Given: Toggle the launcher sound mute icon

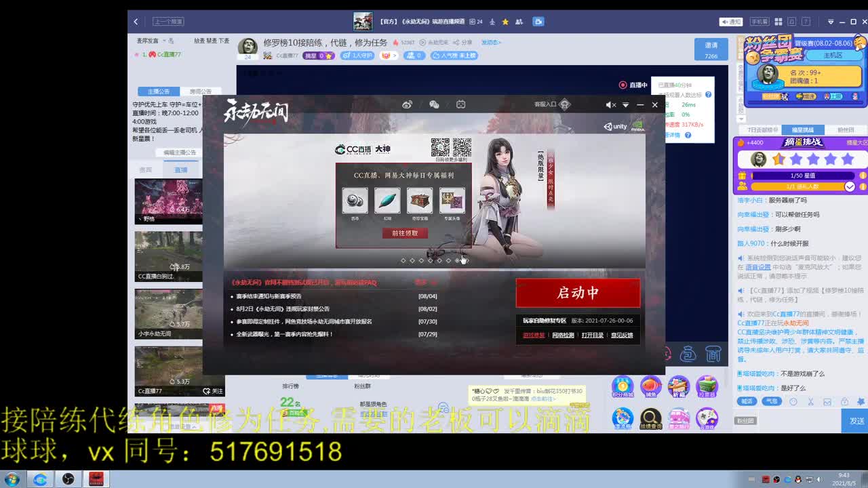Looking at the screenshot, I should pos(610,105).
